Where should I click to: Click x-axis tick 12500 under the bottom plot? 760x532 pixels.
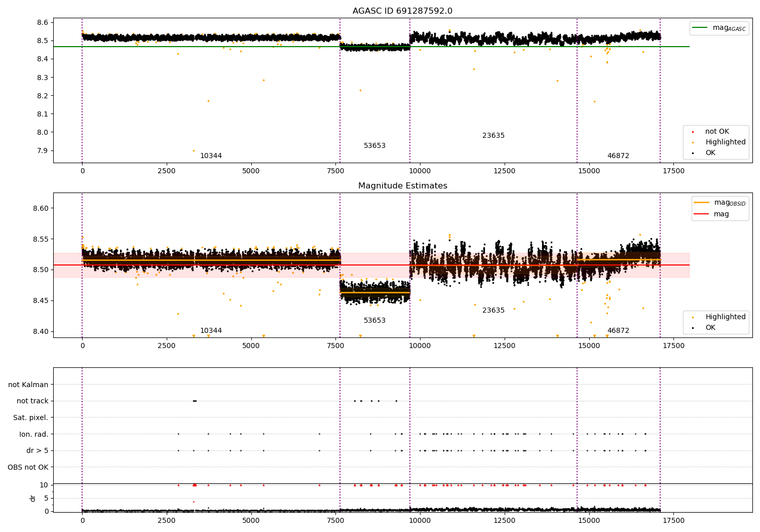505,520
